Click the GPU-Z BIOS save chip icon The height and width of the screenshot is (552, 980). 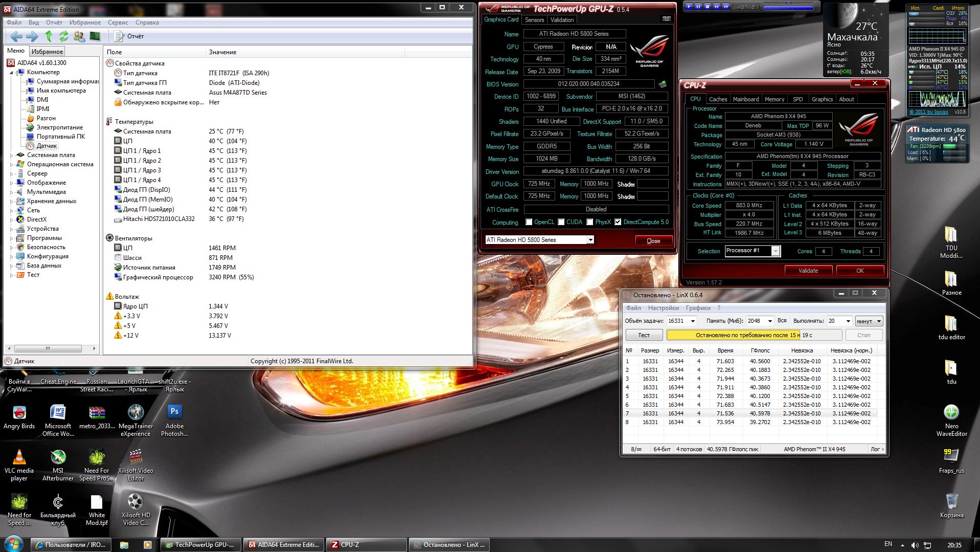coord(663,84)
